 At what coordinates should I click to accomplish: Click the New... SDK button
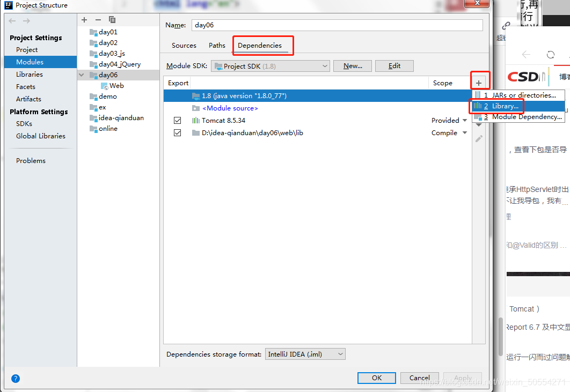coord(353,66)
